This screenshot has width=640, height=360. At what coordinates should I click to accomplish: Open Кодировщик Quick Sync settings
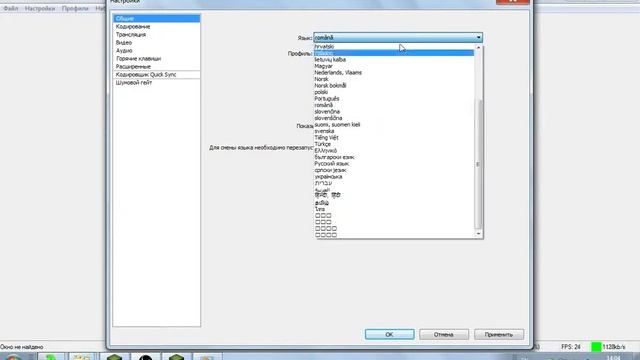click(157, 75)
